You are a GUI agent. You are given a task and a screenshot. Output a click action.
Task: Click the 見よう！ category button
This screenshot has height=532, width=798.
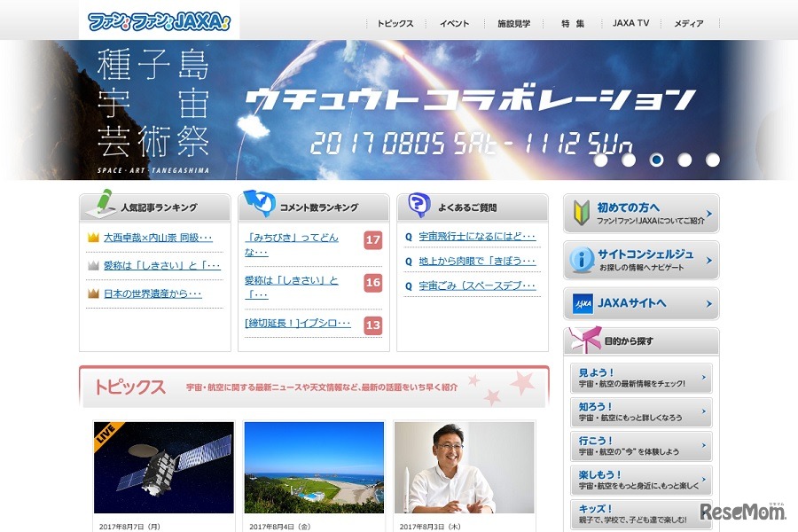[641, 378]
